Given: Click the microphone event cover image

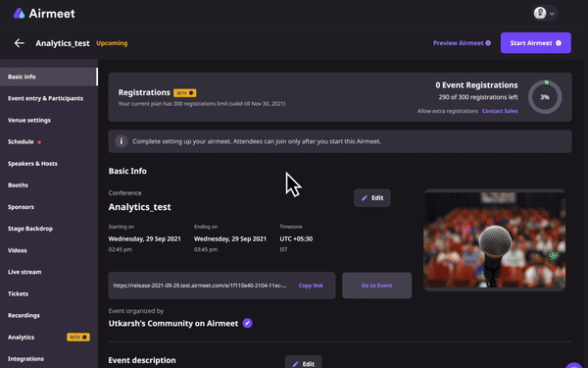Looking at the screenshot, I should click(494, 240).
